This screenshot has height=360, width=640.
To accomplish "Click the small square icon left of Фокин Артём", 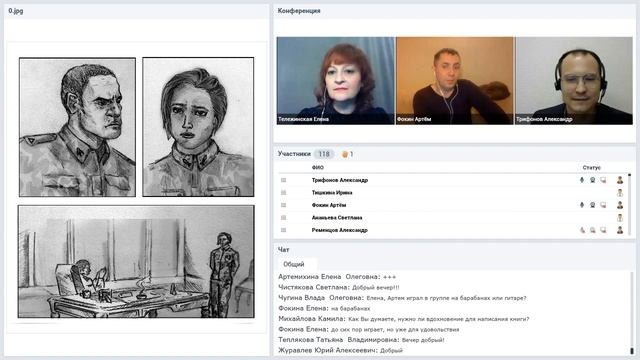I will coord(283,205).
